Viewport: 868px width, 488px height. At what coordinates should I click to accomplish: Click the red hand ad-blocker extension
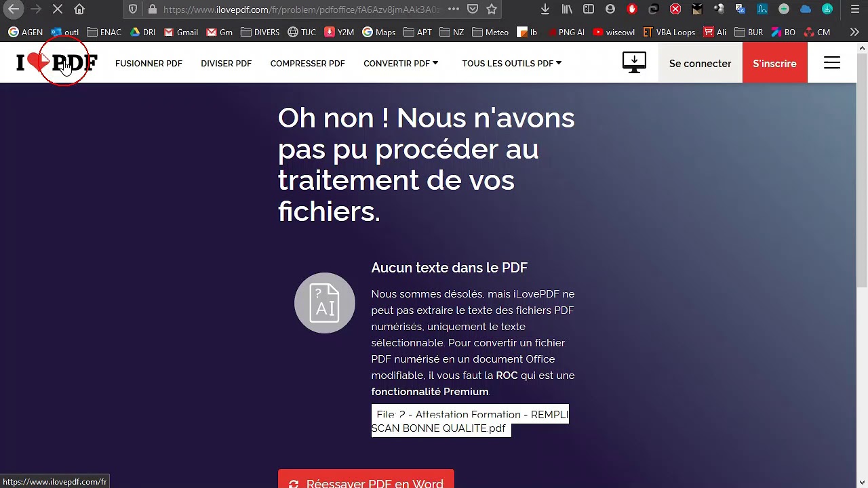[632, 9]
